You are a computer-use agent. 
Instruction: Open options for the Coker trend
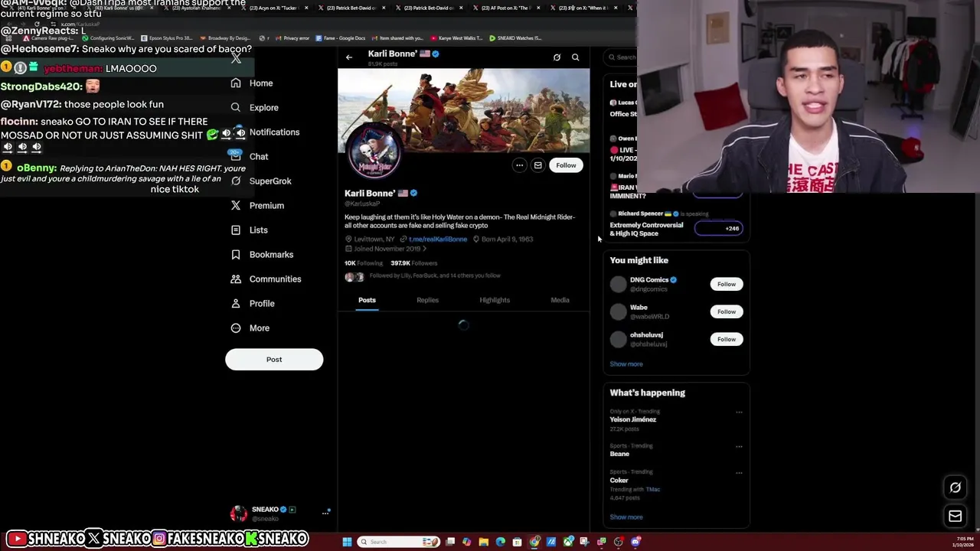coord(739,473)
